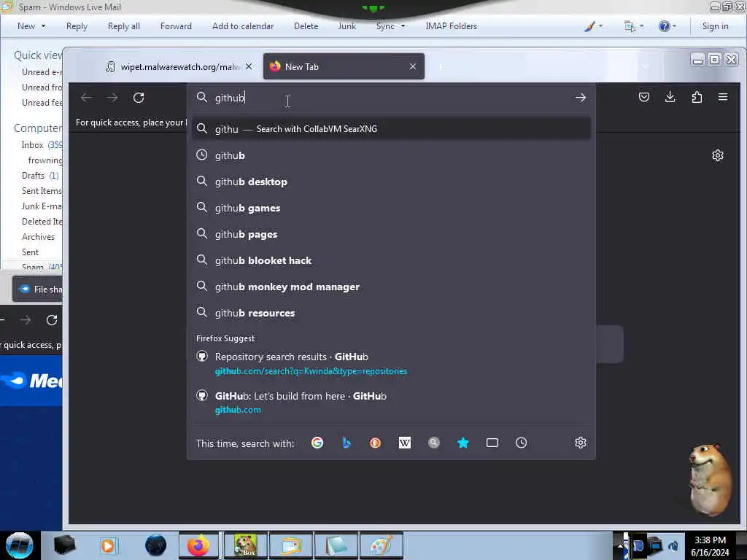Open Junk E-mail folder in Live Mail
747x560 pixels.
[42, 206]
